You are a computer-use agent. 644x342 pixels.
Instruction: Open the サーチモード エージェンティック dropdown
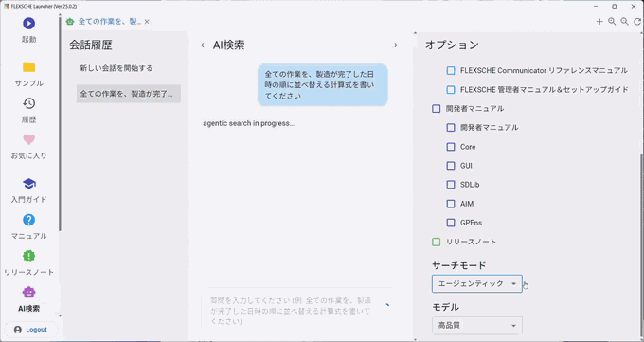click(476, 283)
